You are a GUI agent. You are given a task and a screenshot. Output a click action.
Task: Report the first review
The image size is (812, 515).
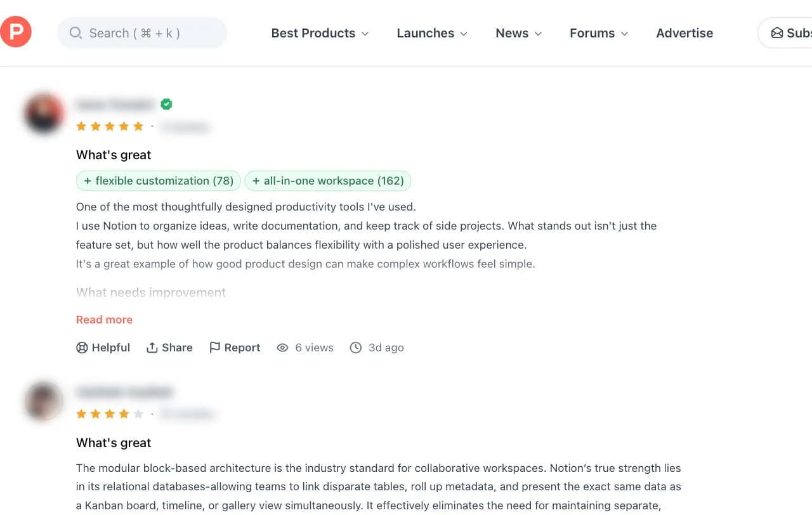235,348
